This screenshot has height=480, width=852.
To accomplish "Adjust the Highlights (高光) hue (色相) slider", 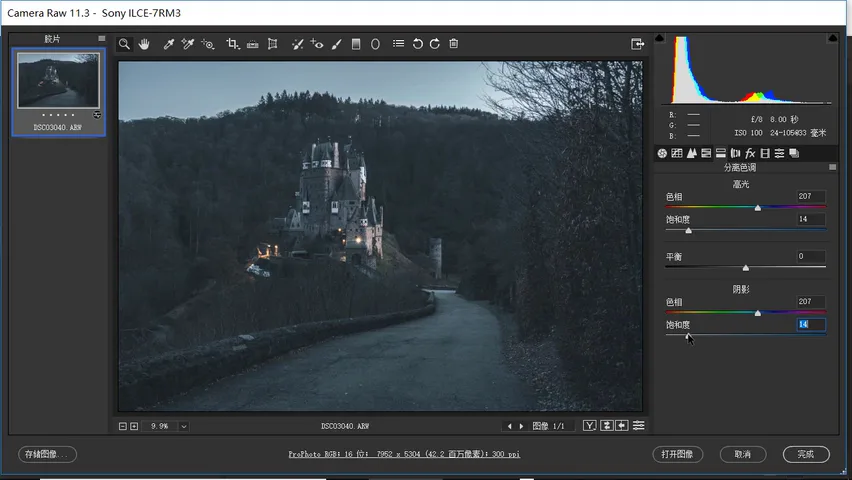I will tap(757, 208).
